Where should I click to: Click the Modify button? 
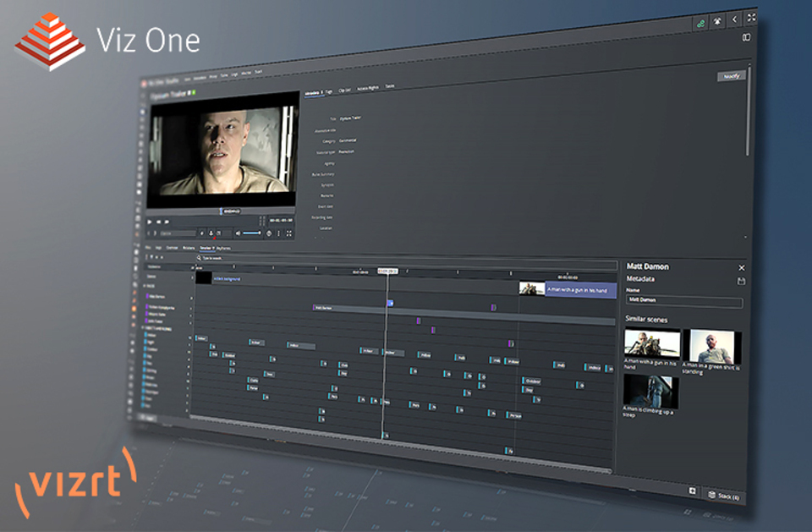pyautogui.click(x=731, y=76)
